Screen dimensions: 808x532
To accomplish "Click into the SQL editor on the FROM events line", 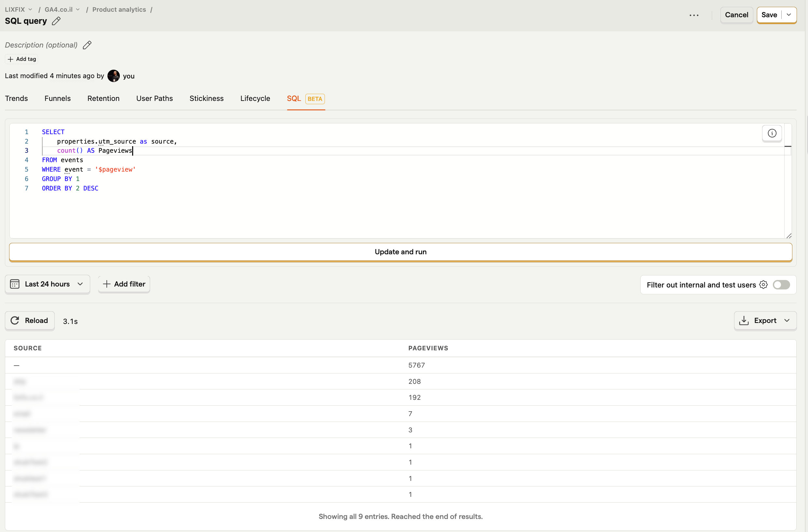I will [63, 160].
